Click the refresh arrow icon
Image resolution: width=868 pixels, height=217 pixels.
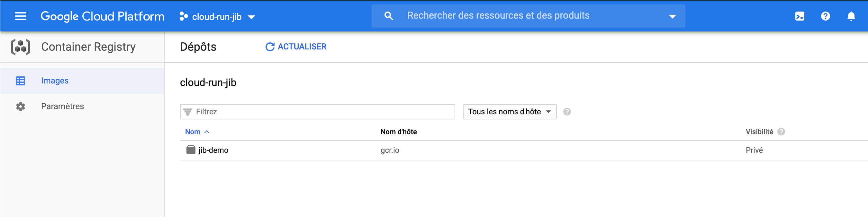coord(270,47)
